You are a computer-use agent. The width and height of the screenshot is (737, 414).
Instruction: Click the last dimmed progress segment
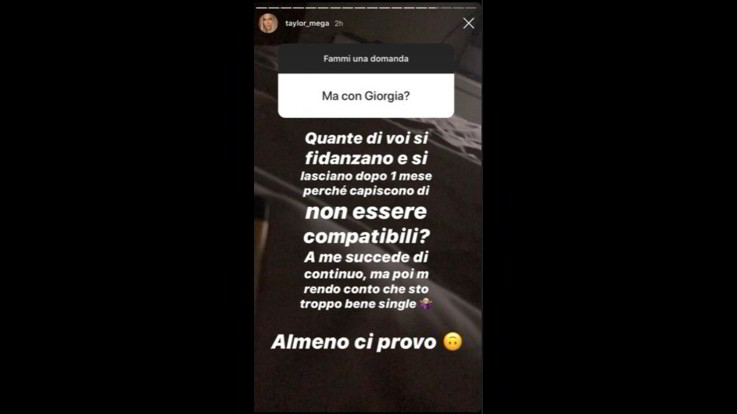tap(470, 8)
